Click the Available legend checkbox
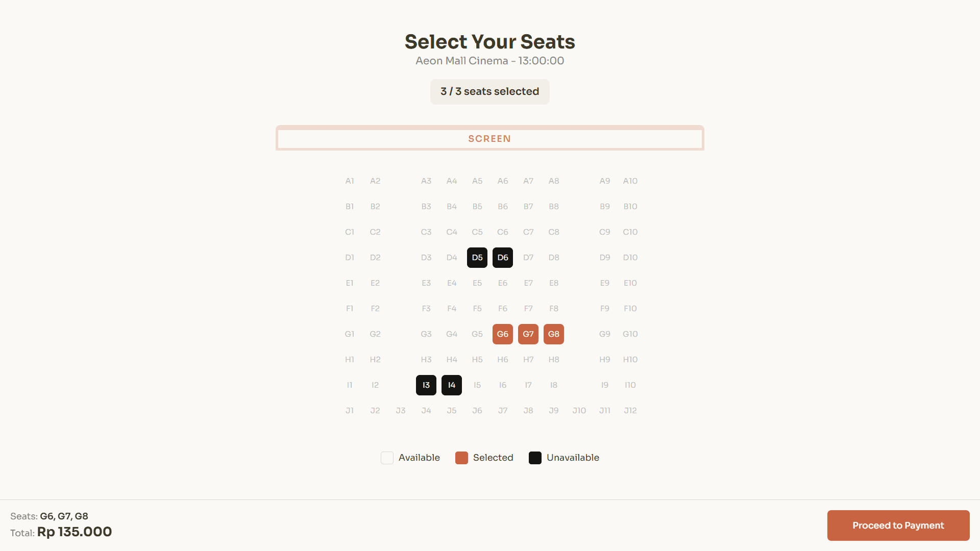Viewport: 980px width, 551px height. 386,458
